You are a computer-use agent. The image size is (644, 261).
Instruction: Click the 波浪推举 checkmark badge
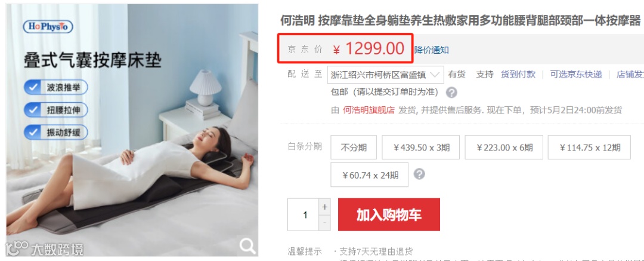(x=56, y=87)
